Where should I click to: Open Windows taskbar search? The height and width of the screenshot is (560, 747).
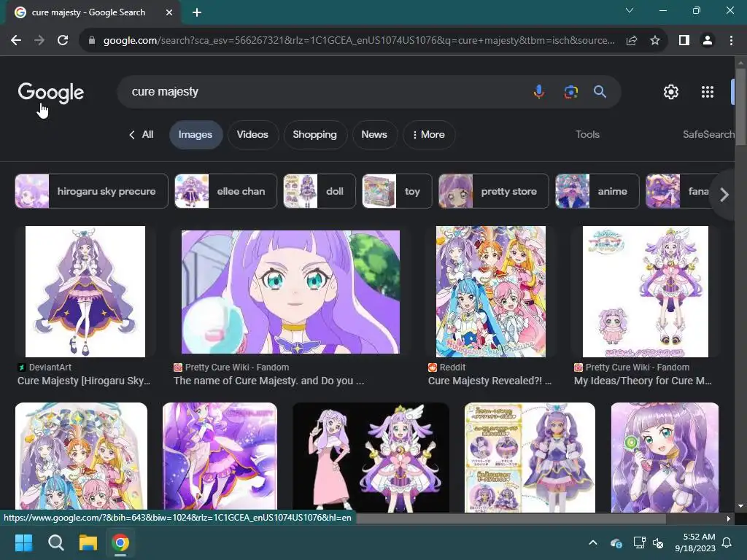click(56, 542)
